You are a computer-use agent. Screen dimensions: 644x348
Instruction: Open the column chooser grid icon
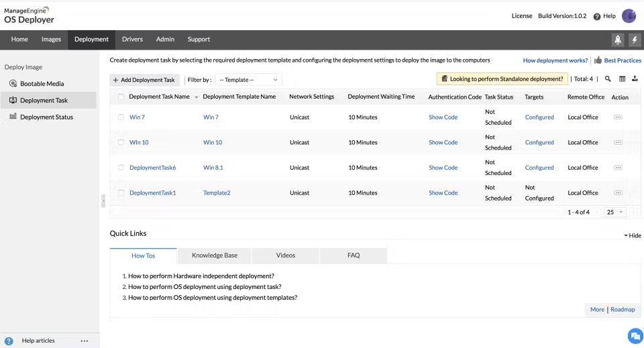pyautogui.click(x=622, y=79)
